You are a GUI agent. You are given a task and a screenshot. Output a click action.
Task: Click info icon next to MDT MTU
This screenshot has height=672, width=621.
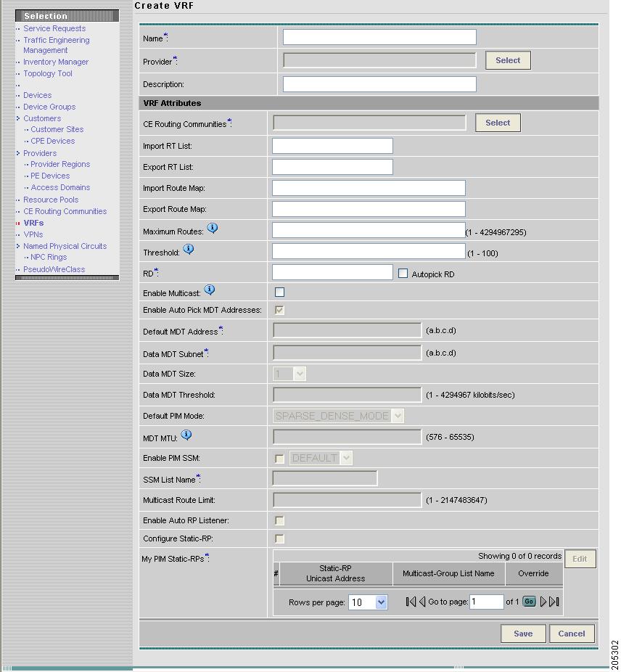[186, 435]
